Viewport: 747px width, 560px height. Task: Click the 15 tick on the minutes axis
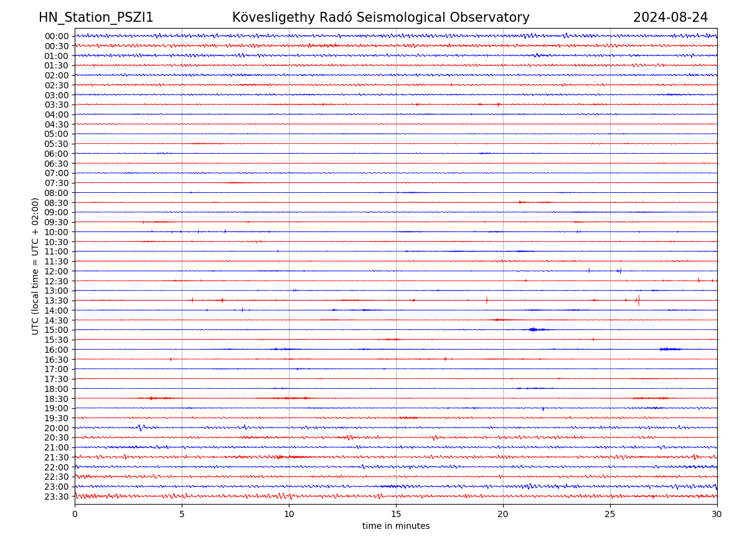pos(396,515)
